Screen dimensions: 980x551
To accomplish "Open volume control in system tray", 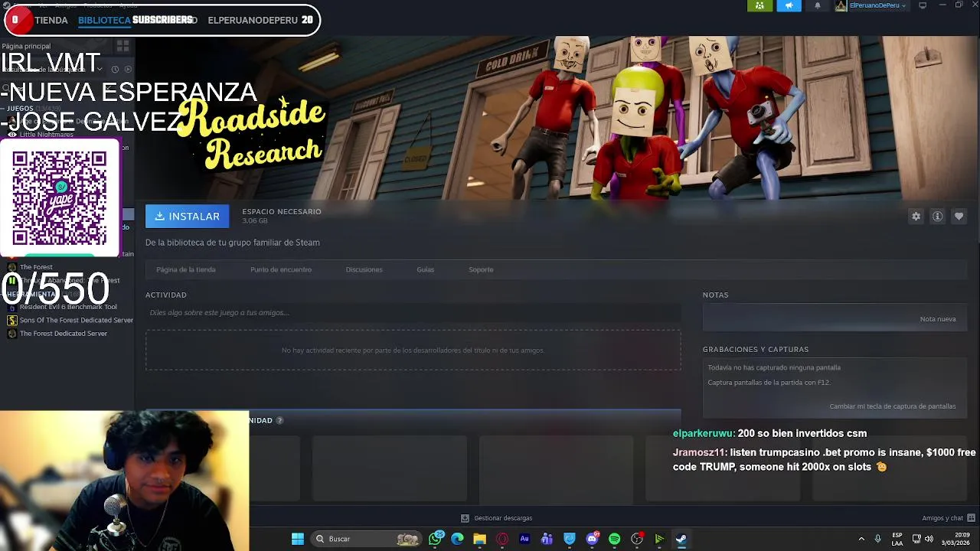I will click(929, 539).
